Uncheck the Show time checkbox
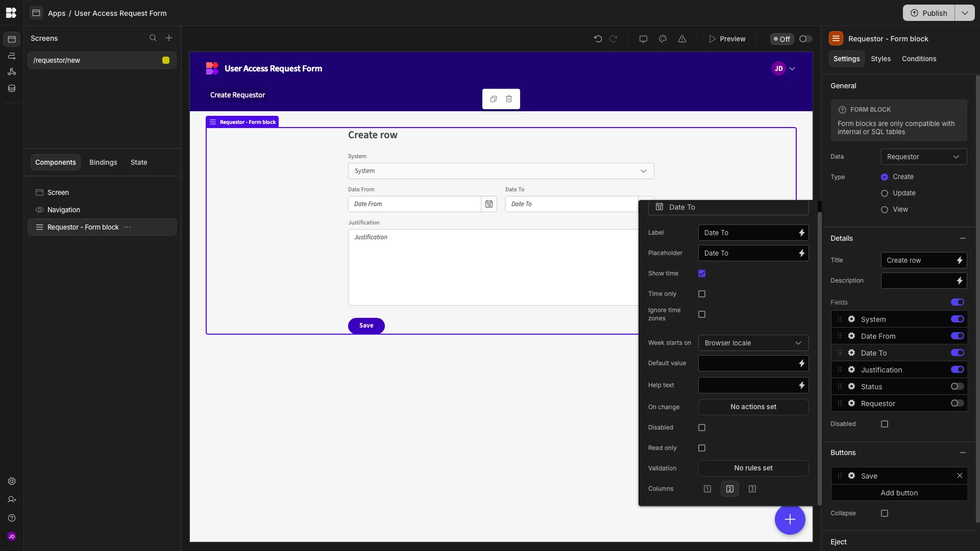This screenshot has height=551, width=980. point(702,273)
